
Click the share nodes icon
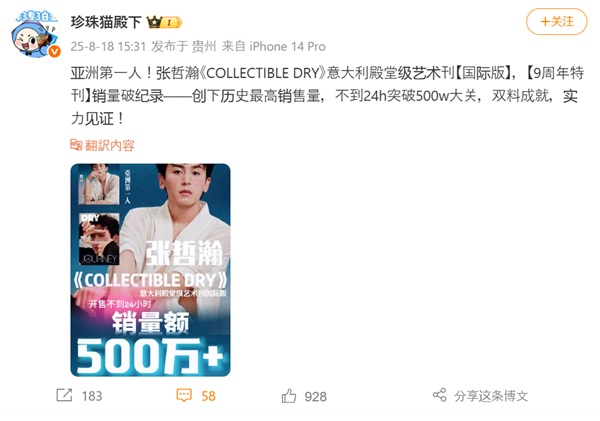pos(440,395)
